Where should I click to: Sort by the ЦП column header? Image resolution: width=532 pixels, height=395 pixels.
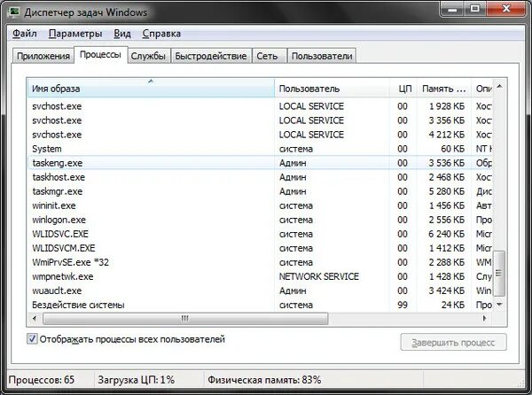pyautogui.click(x=403, y=89)
